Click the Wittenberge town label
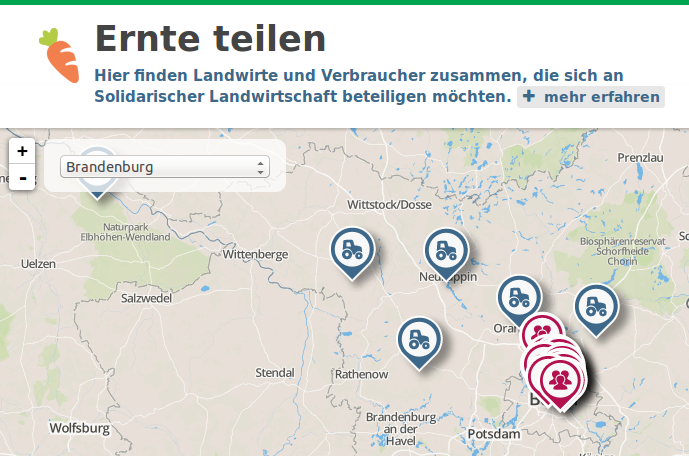This screenshot has height=456, width=689. (255, 254)
